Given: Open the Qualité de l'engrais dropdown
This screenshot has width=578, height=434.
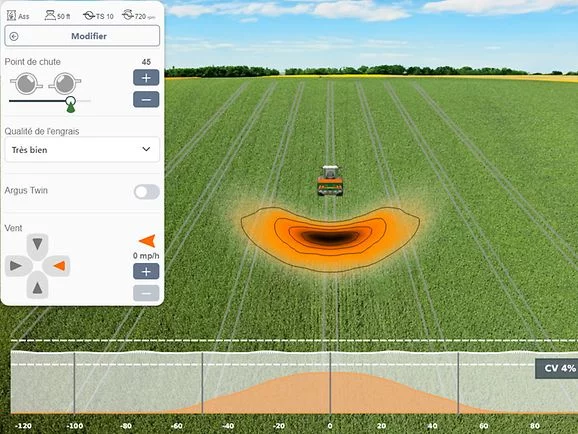Looking at the screenshot, I should click(82, 149).
